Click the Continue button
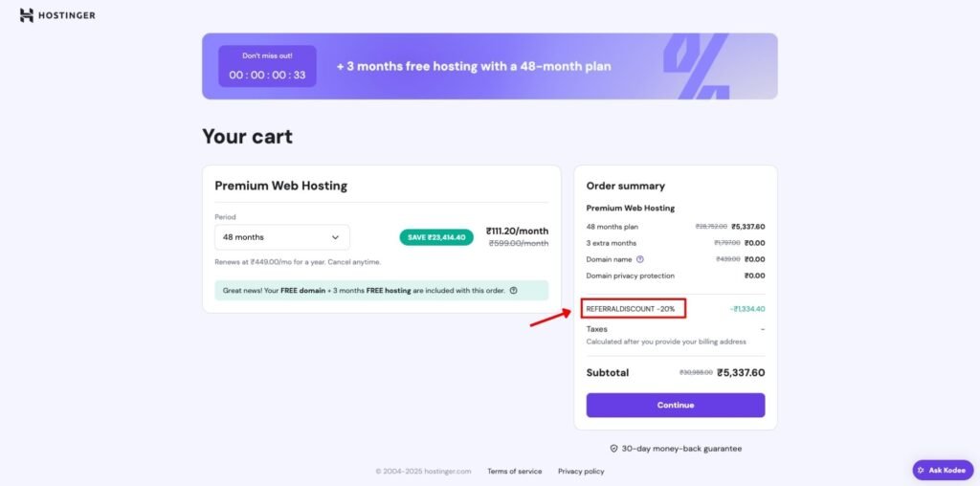Viewport: 980px width, 486px height. [676, 405]
